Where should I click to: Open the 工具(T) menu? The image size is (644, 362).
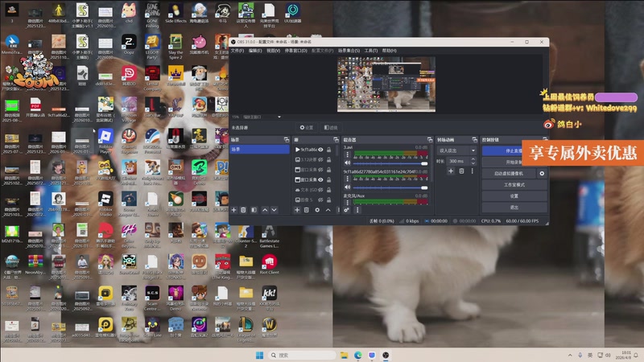pos(371,51)
